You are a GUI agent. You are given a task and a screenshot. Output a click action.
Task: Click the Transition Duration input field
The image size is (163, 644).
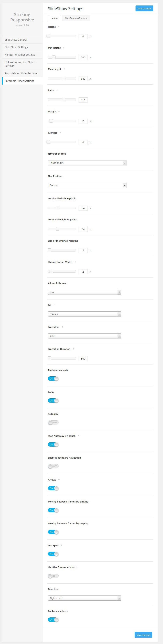[83, 358]
